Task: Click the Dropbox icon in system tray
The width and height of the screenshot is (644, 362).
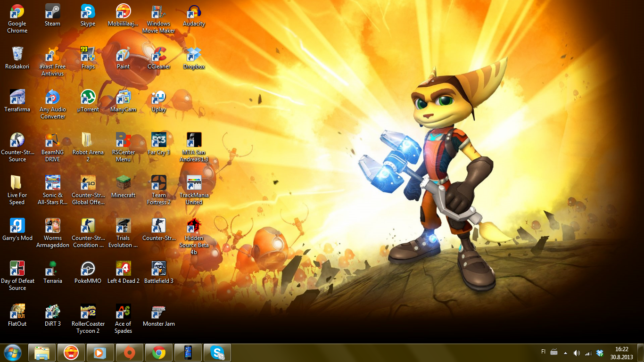Action: (x=600, y=353)
